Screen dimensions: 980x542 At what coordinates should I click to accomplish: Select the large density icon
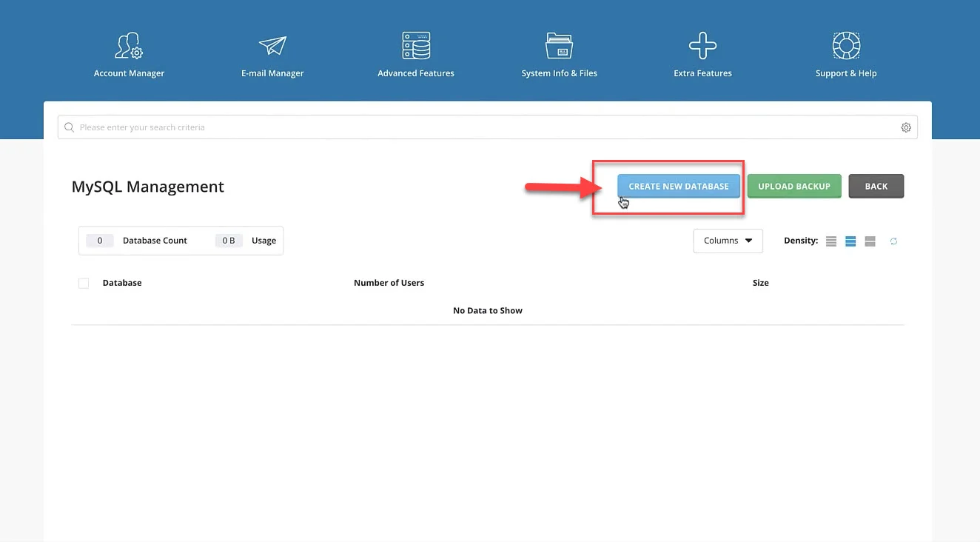pyautogui.click(x=870, y=241)
